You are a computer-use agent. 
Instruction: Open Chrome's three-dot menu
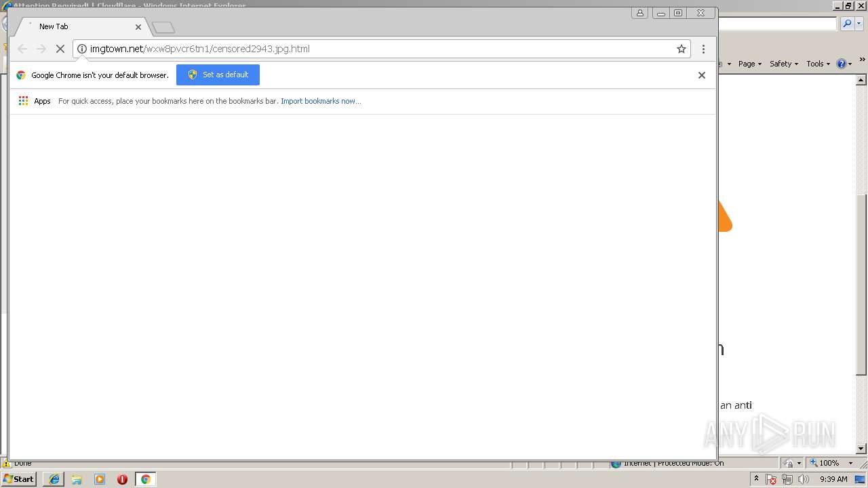pos(703,49)
